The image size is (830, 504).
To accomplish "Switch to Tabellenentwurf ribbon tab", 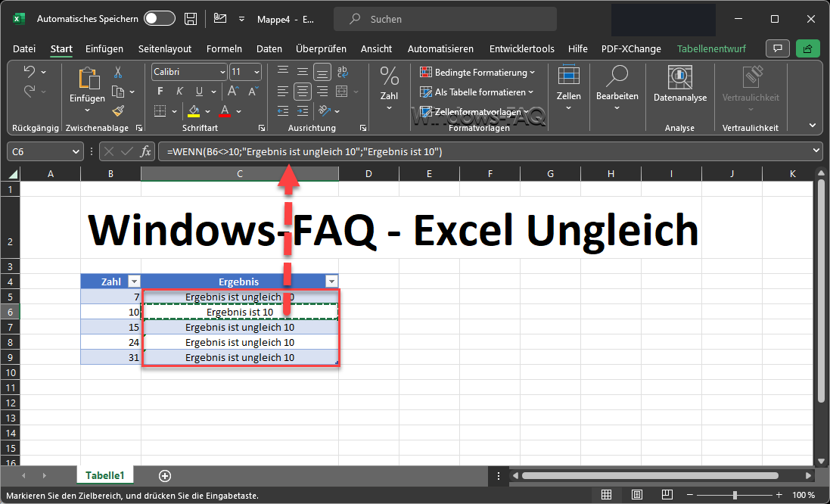I will [711, 48].
